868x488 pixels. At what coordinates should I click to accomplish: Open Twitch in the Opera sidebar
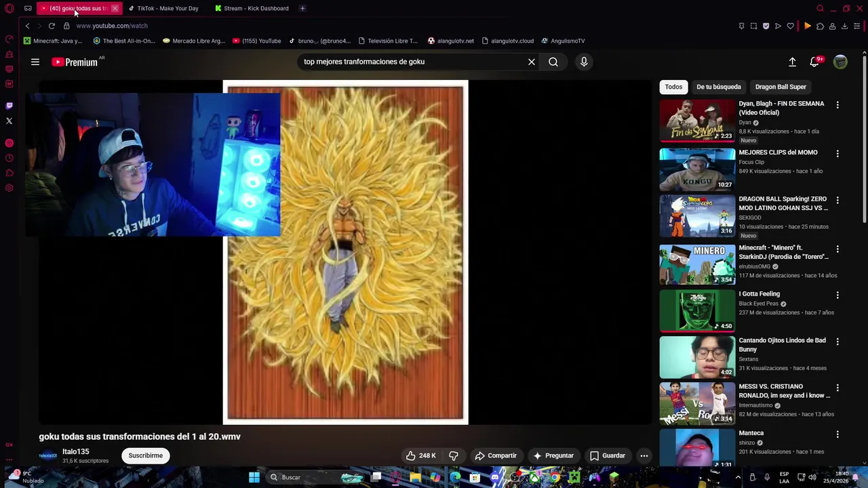click(9, 106)
